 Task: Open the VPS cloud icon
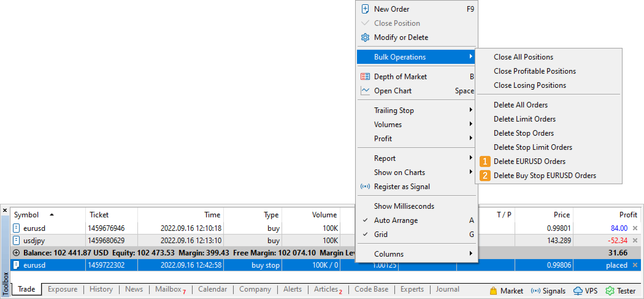(577, 290)
